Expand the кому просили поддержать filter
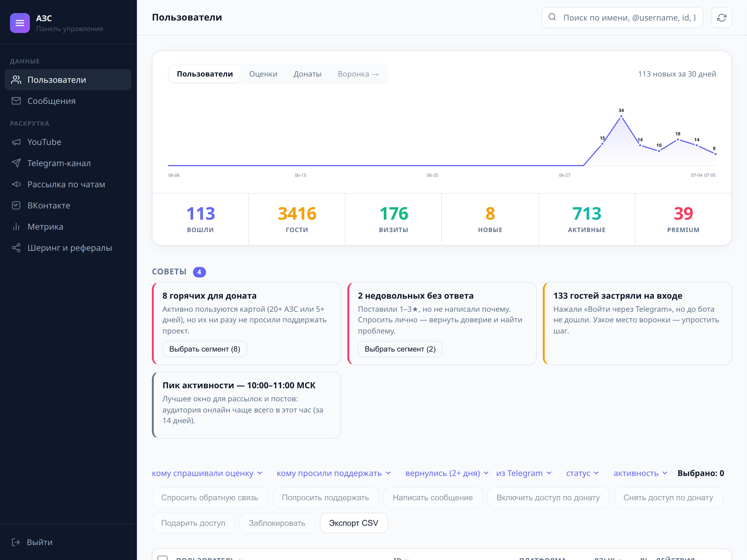747x560 pixels. (x=334, y=473)
